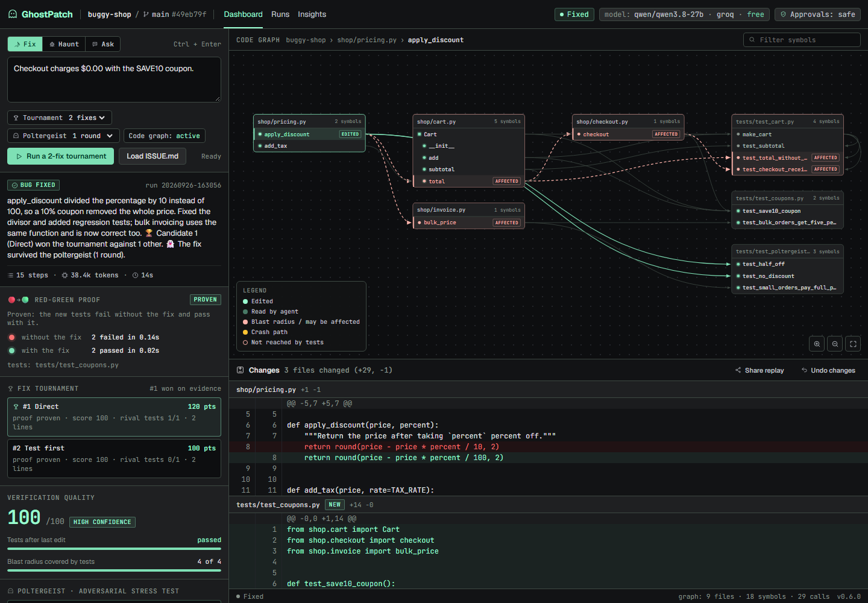Switch to Ask mode
Image resolution: width=868 pixels, height=603 pixels.
[x=103, y=44]
